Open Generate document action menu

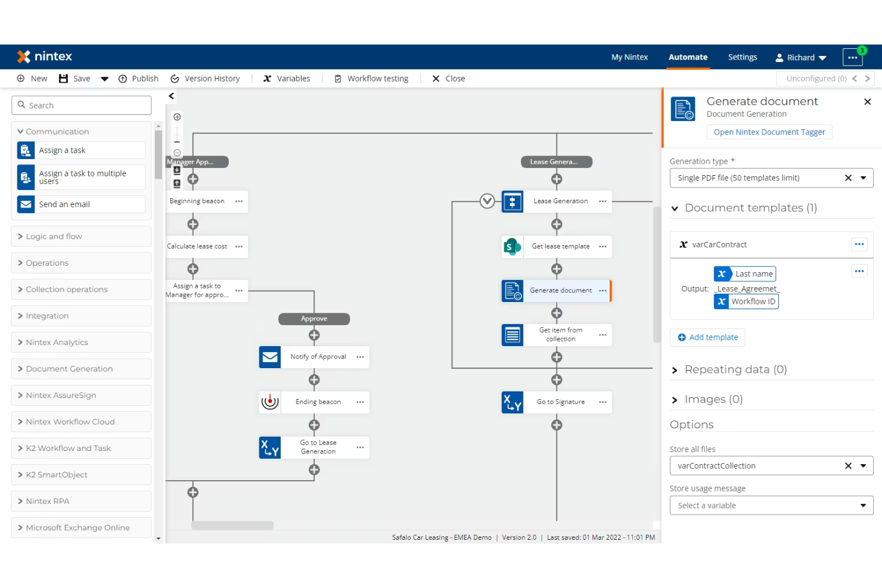[x=603, y=291]
